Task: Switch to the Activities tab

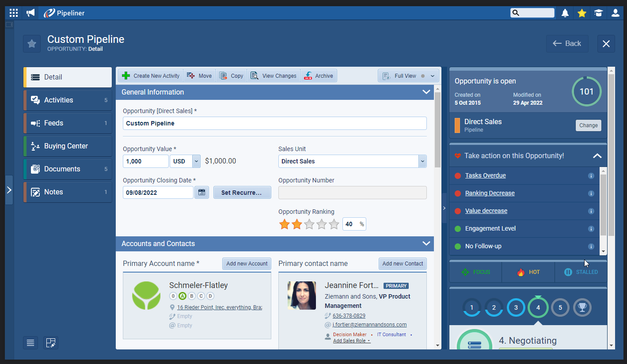Action: click(x=68, y=100)
